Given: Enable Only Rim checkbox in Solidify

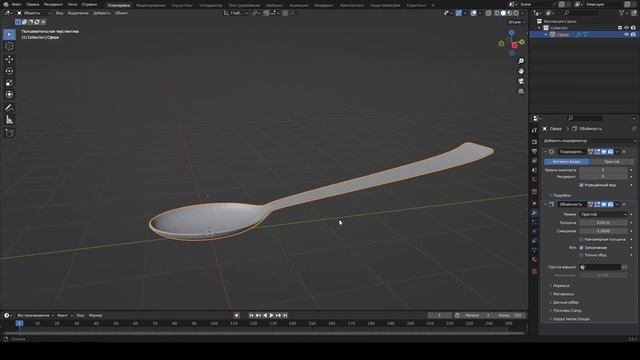Looking at the screenshot, I should coord(581,255).
